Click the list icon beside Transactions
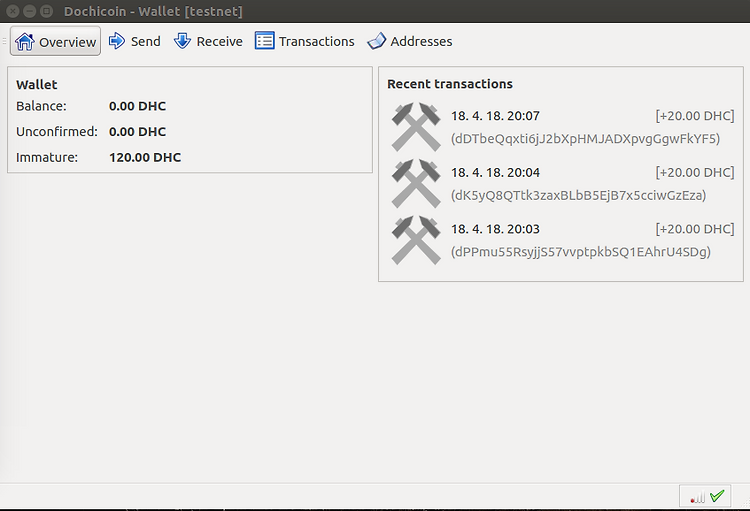 (x=265, y=41)
